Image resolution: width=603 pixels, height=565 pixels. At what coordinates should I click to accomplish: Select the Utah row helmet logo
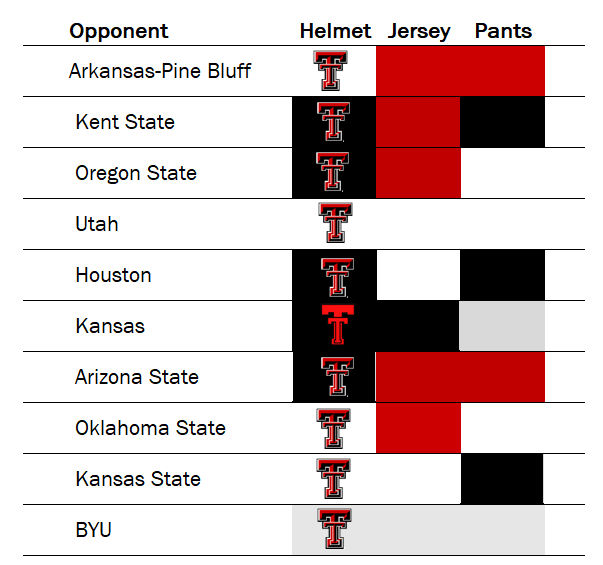click(335, 223)
